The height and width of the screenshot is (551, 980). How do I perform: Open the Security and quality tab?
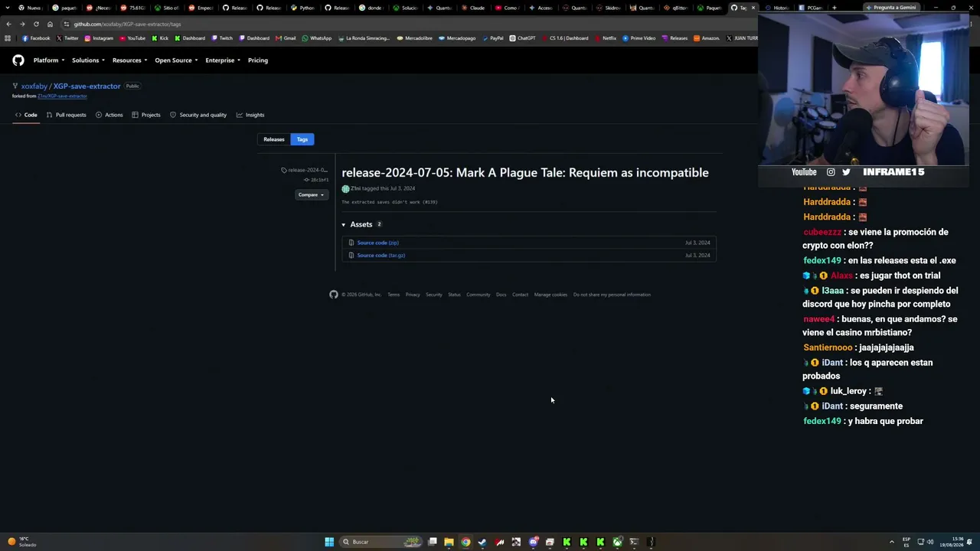[198, 115]
